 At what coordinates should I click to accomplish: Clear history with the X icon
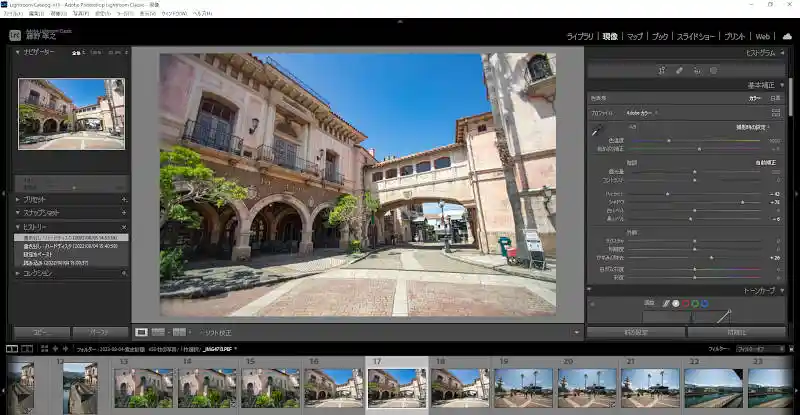click(124, 227)
